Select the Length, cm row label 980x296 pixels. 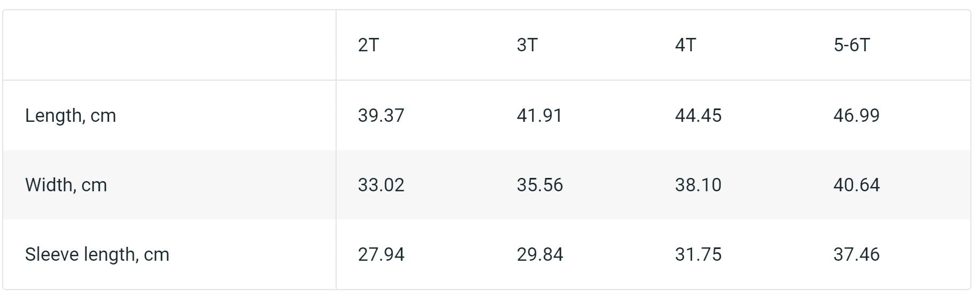coord(71,115)
